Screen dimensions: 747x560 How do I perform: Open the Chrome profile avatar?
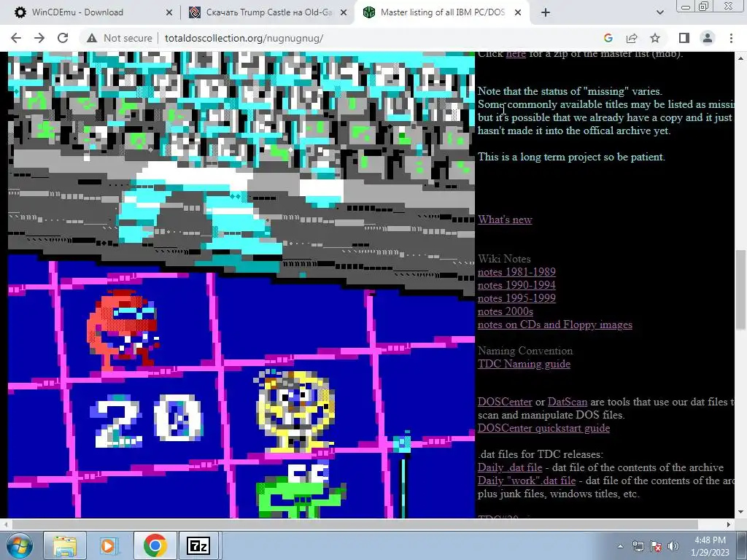click(708, 38)
